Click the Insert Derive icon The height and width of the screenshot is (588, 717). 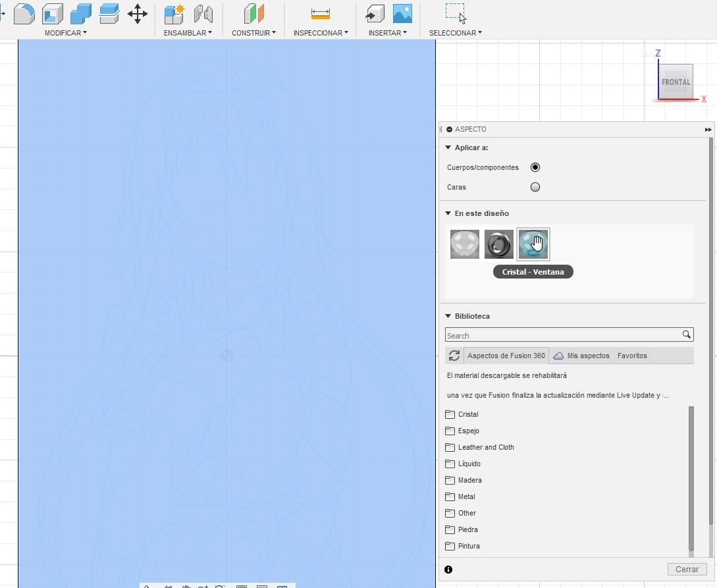(375, 14)
